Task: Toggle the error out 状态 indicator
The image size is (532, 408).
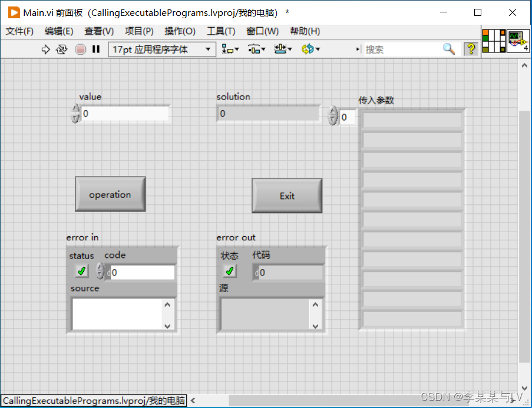Action: tap(229, 271)
